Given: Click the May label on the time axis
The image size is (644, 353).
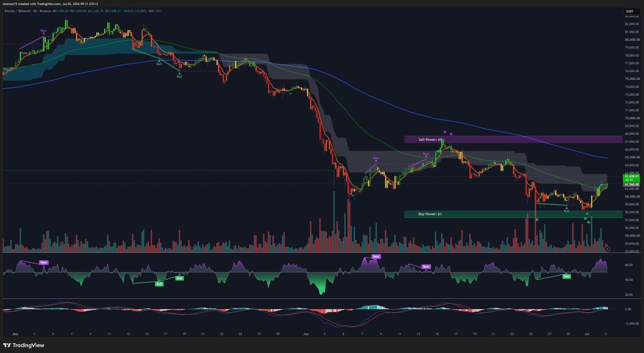Looking at the screenshot, I should pyautogui.click(x=16, y=334).
